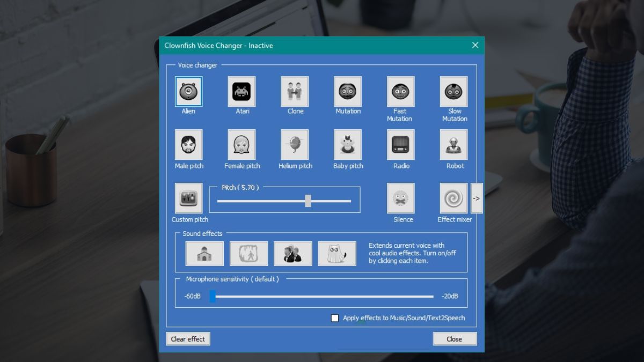
Task: Select the Baby pitch voice icon
Action: tap(348, 144)
